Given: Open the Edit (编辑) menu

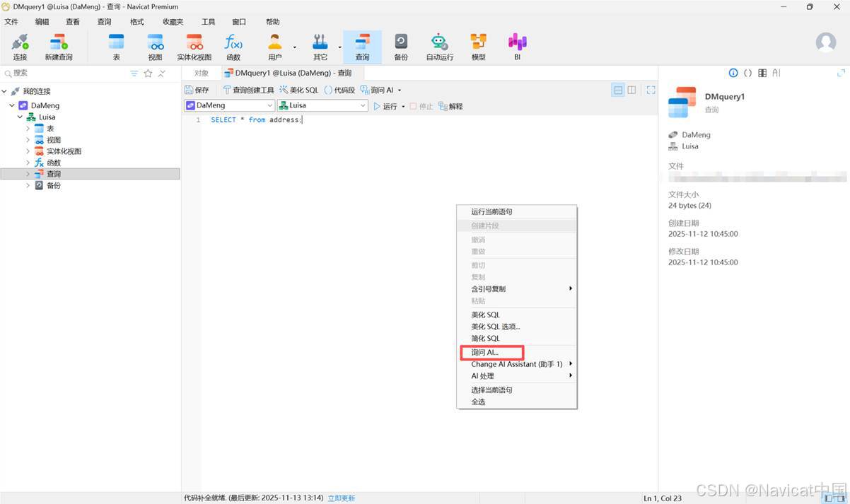Looking at the screenshot, I should pyautogui.click(x=42, y=22).
